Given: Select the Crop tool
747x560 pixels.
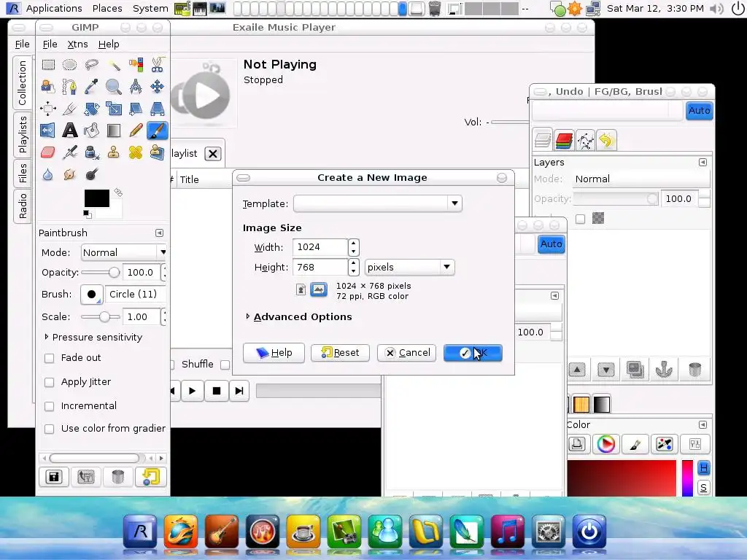Looking at the screenshot, I should coord(69,109).
